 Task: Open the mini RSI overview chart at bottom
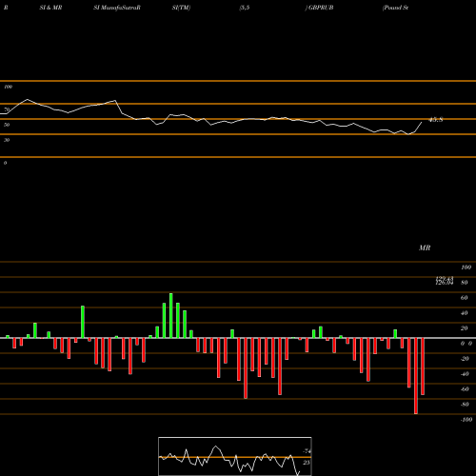235,456
